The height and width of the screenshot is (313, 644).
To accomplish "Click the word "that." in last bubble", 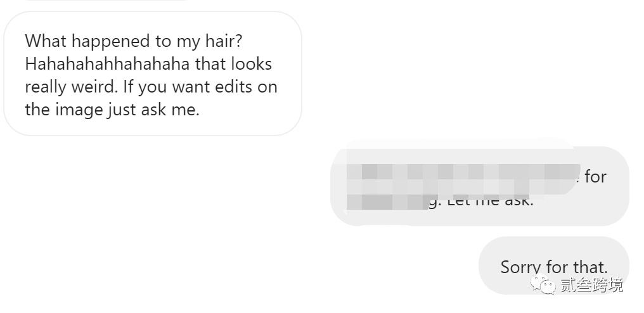I will [591, 267].
